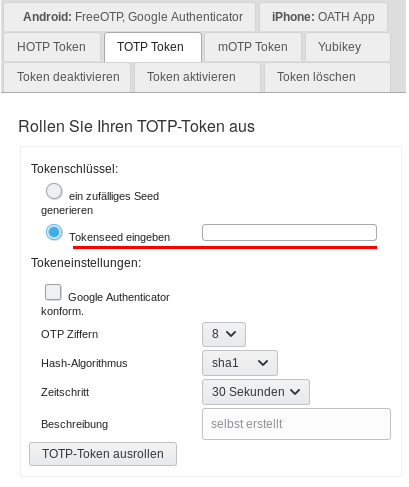Screen dimensions: 409x487
Task: Expand the OTP Ziffern dropdown
Action: click(x=224, y=334)
